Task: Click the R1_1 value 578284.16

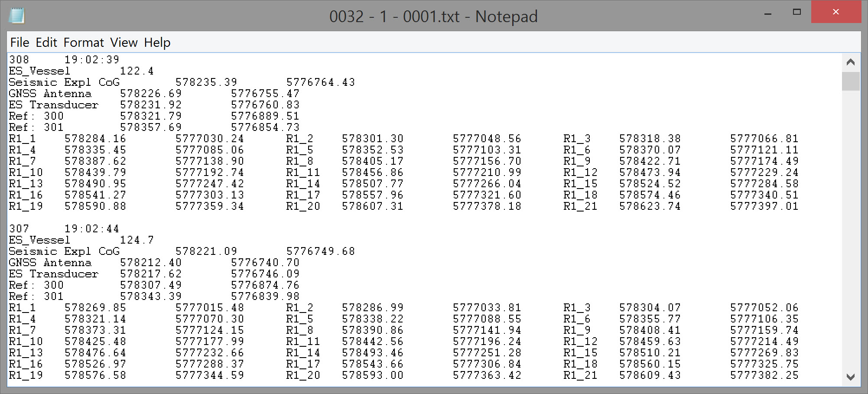Action: click(x=95, y=138)
